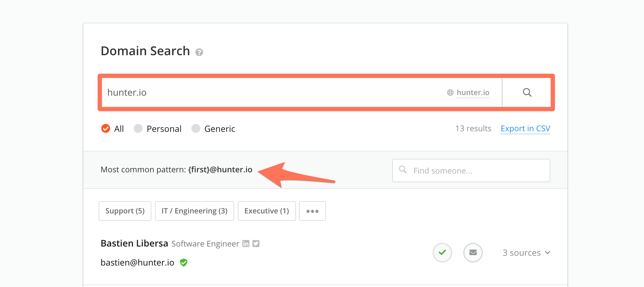Screen dimensions: 644x287
Task: Open Bastien Libersa's LinkedIn profile icon
Action: click(x=246, y=243)
